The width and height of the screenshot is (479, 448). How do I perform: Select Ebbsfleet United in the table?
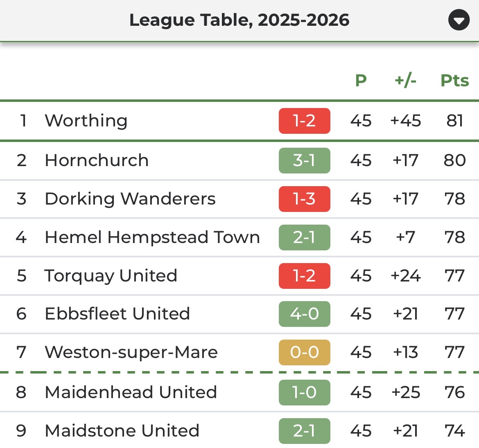(117, 314)
